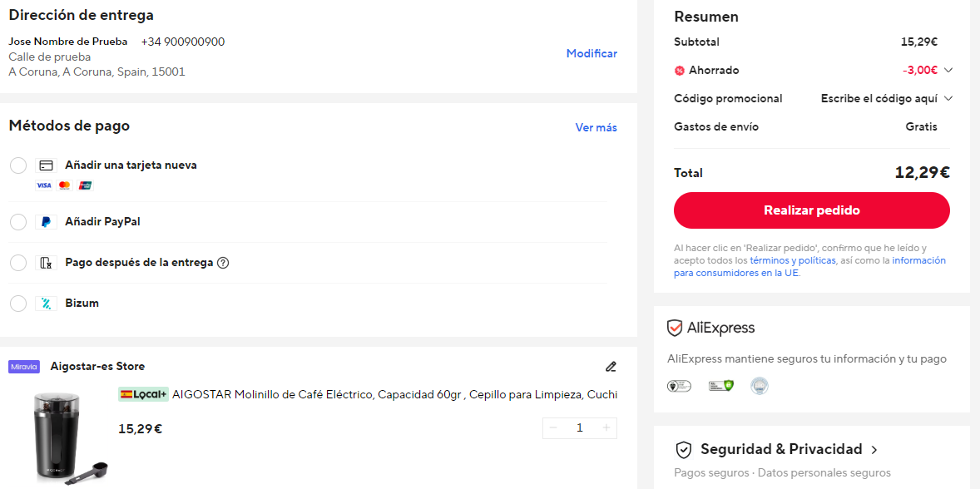Click the pay-after-delivery icon

46,263
